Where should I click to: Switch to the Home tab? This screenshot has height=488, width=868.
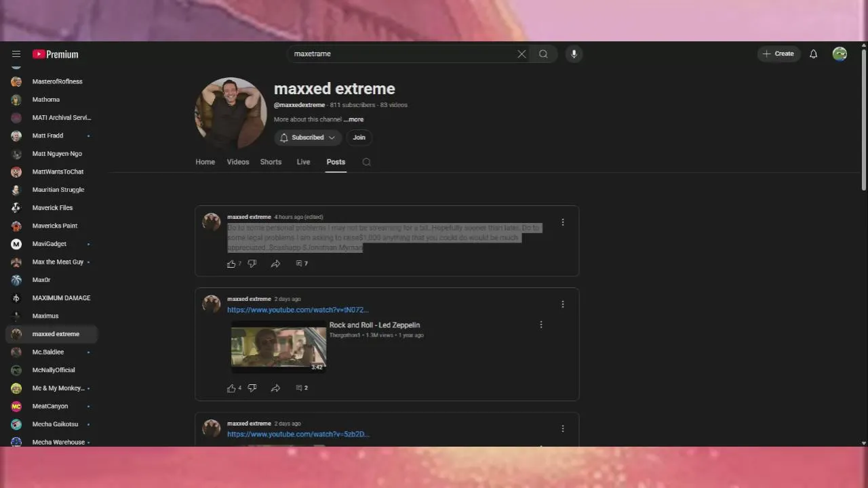(205, 162)
